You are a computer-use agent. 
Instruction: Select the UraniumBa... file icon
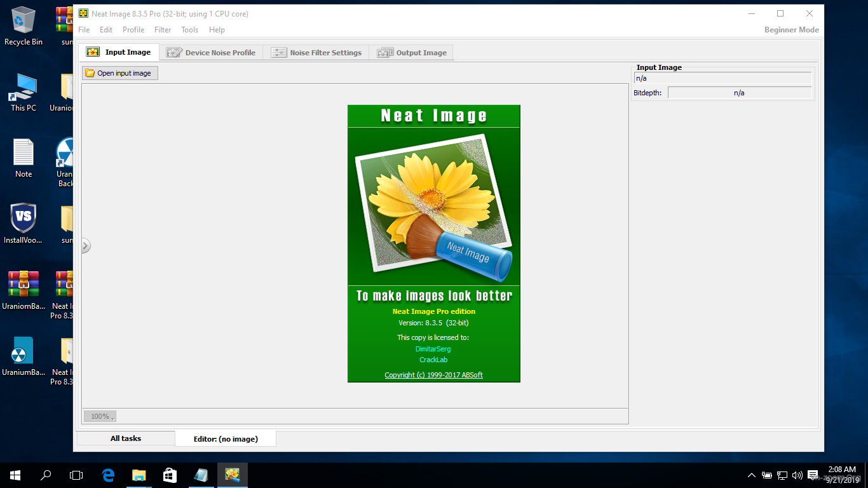[x=24, y=356]
